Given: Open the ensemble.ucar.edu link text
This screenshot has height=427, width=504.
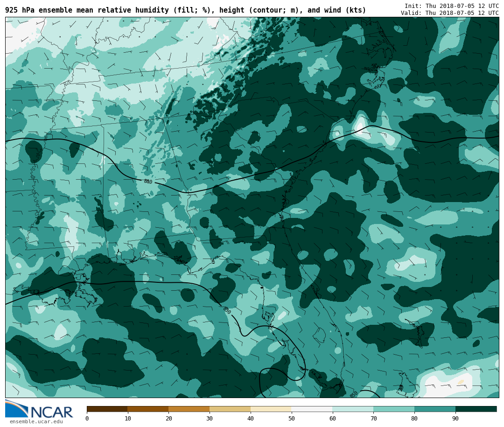Looking at the screenshot, I should click(x=36, y=421).
